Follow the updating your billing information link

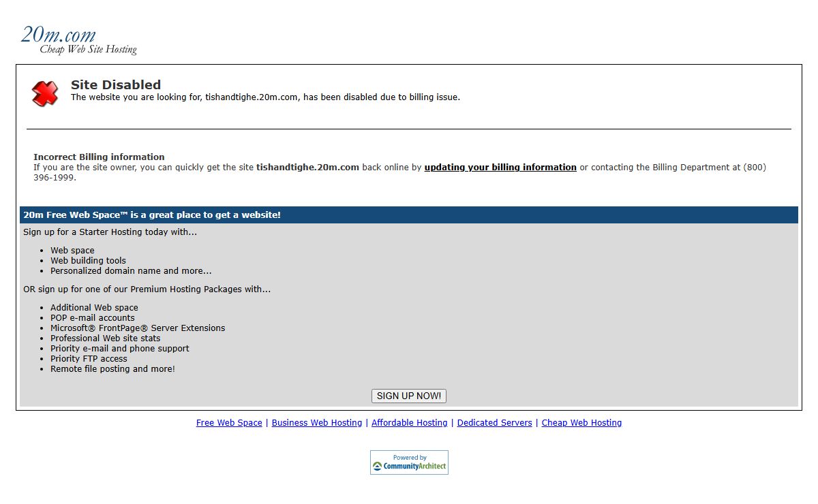[x=500, y=167]
